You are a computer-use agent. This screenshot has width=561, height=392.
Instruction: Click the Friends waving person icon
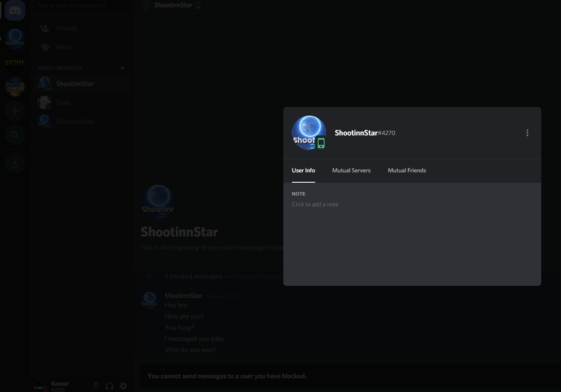tap(44, 28)
